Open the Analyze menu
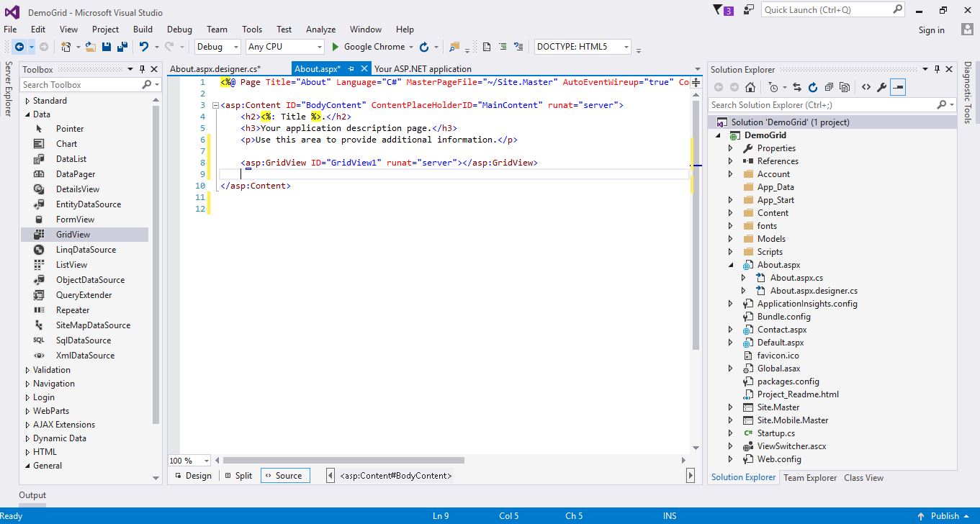 (x=320, y=30)
